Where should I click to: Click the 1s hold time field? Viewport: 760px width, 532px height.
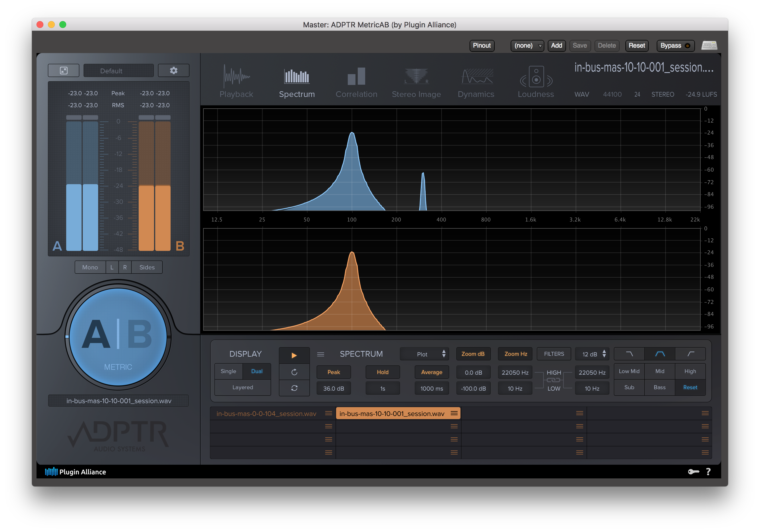click(383, 388)
